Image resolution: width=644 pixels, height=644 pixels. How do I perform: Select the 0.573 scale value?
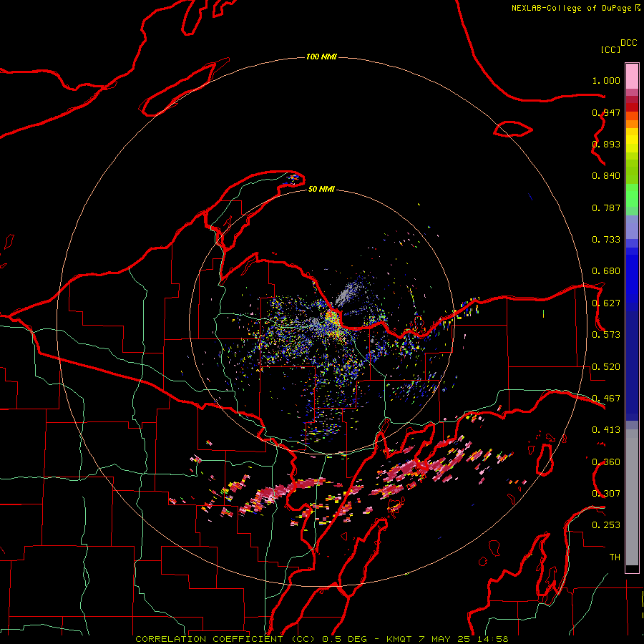click(x=606, y=335)
